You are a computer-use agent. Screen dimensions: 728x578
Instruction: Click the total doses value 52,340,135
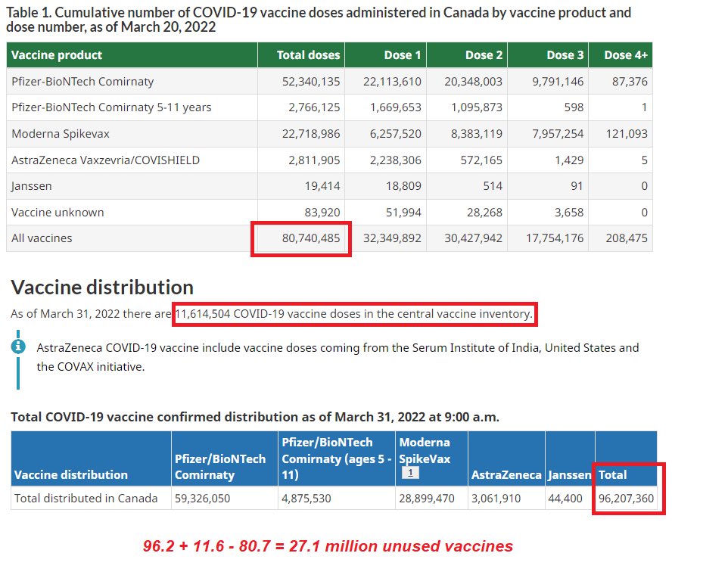point(311,82)
